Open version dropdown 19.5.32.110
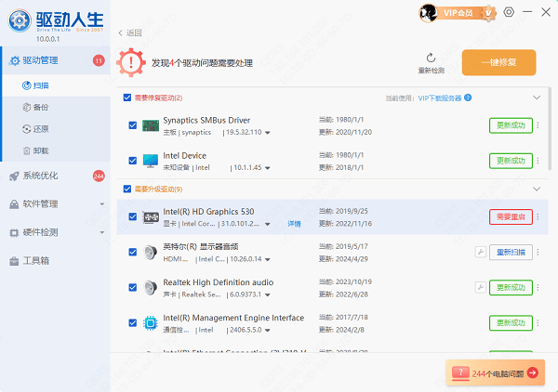This screenshot has height=392, width=558. click(x=268, y=133)
